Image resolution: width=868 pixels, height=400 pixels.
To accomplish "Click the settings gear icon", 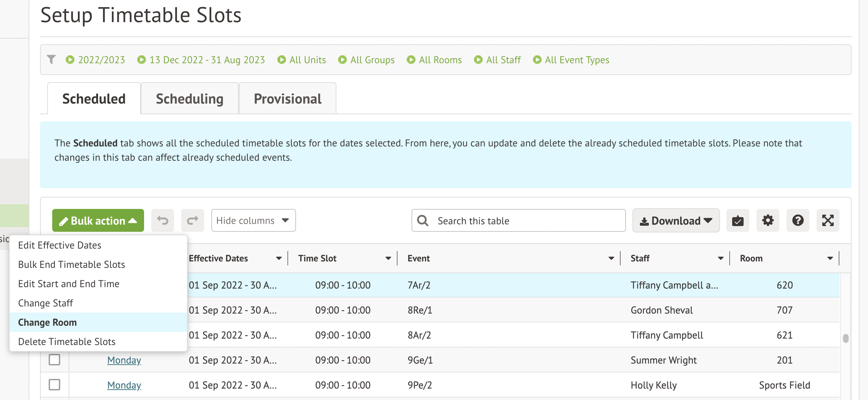I will point(768,220).
